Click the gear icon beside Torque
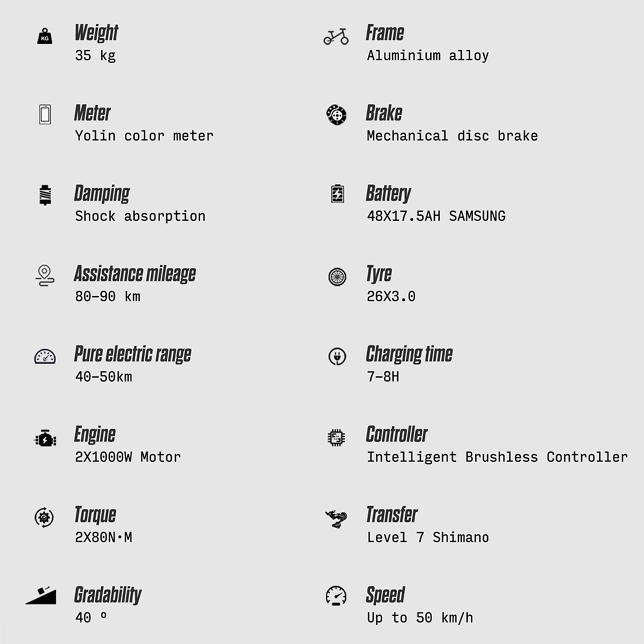The image size is (644, 644). click(44, 518)
